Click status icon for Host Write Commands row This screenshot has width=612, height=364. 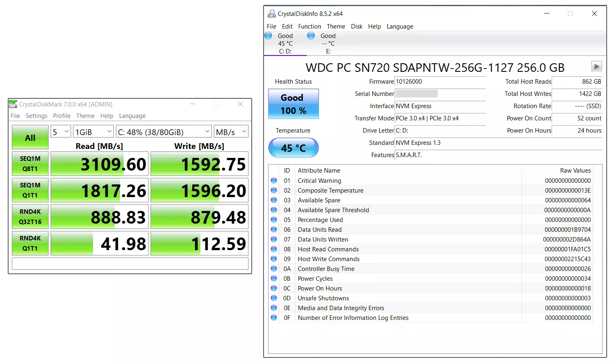(x=274, y=259)
